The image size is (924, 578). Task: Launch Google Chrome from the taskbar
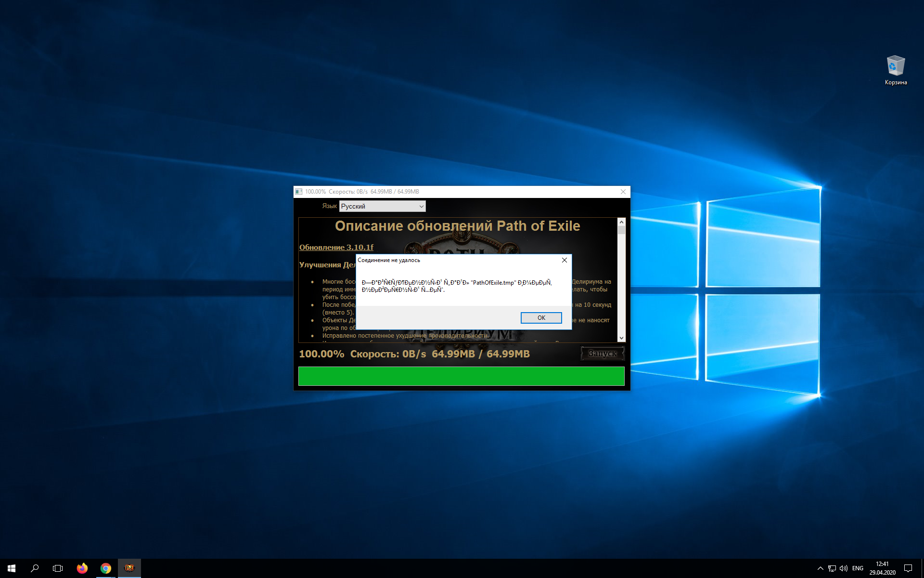(x=106, y=568)
